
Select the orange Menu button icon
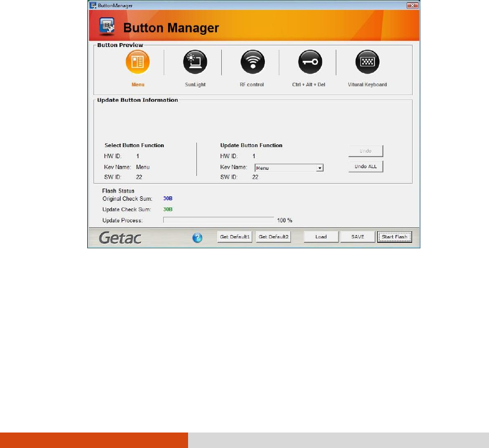[138, 62]
